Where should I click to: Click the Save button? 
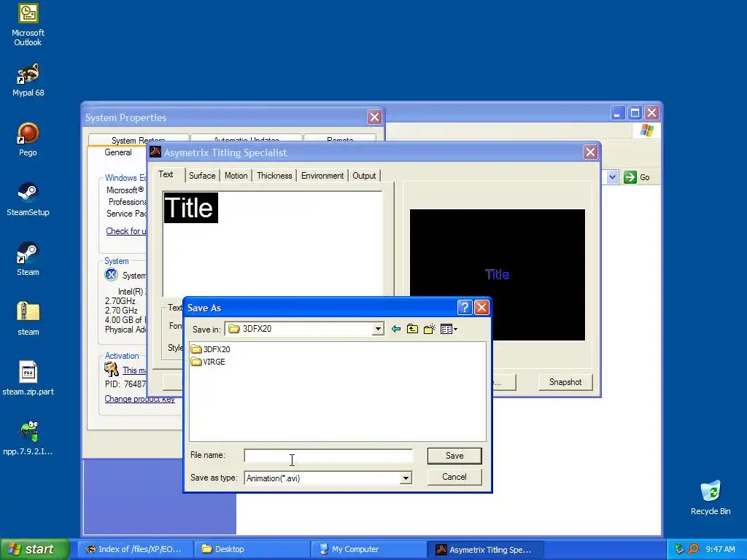[454, 456]
